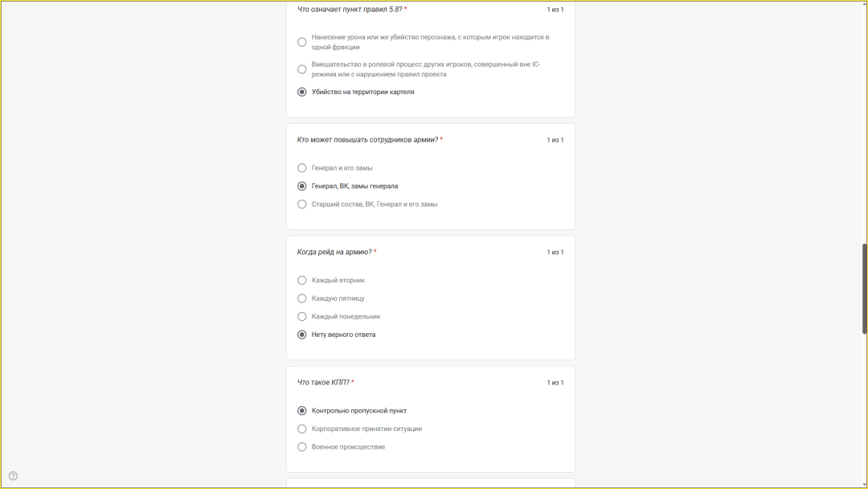This screenshot has height=489, width=868.
Task: Select 'Каждый понедельник' radio button
Action: tap(302, 317)
